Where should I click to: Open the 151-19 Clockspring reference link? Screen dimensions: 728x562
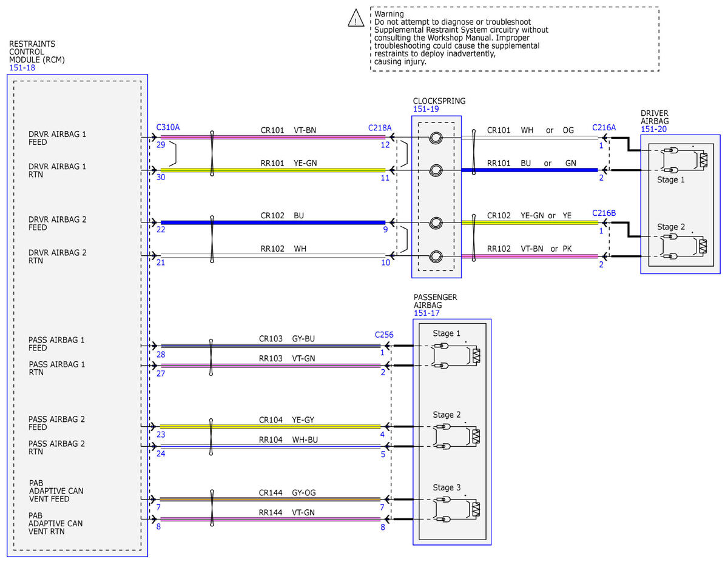[x=426, y=109]
